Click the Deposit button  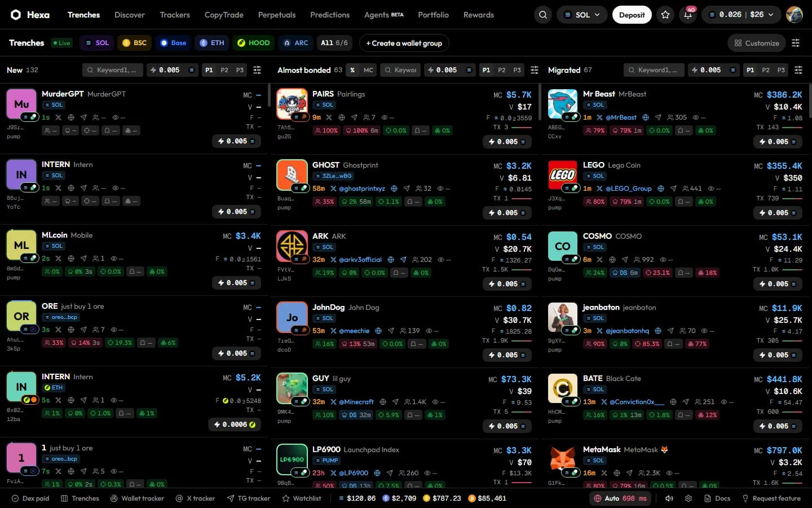pos(632,15)
